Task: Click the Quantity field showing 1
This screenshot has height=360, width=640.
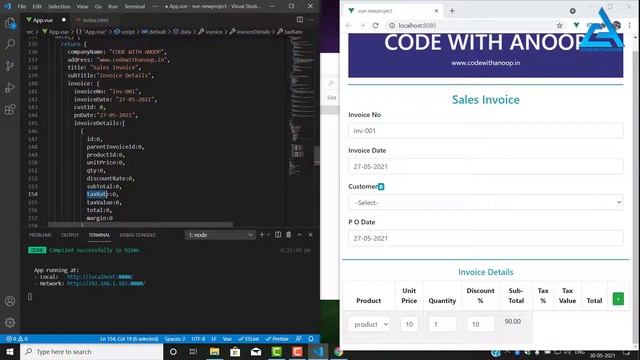Action: 442,324
